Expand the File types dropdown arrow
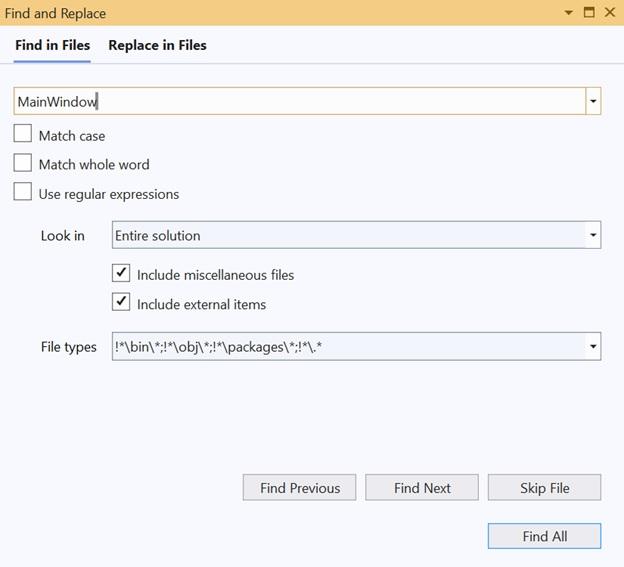Viewport: 624px width, 567px height. [593, 347]
